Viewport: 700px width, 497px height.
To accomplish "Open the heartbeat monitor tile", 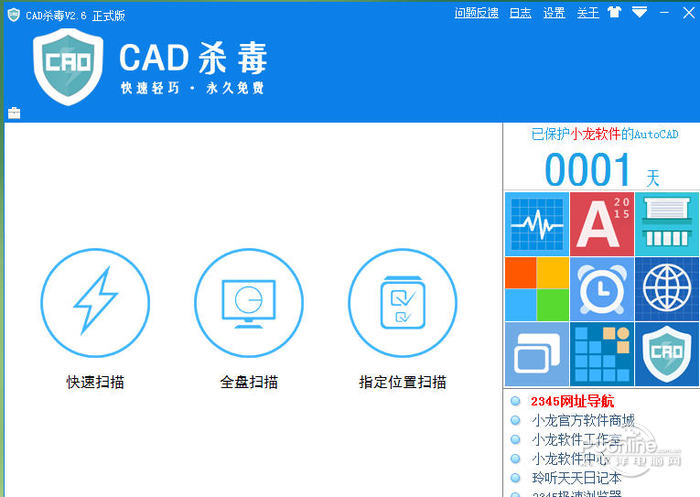I will tap(537, 224).
